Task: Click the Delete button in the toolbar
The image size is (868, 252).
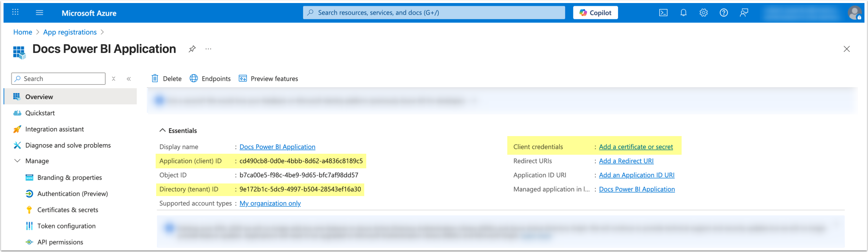Action: click(167, 79)
